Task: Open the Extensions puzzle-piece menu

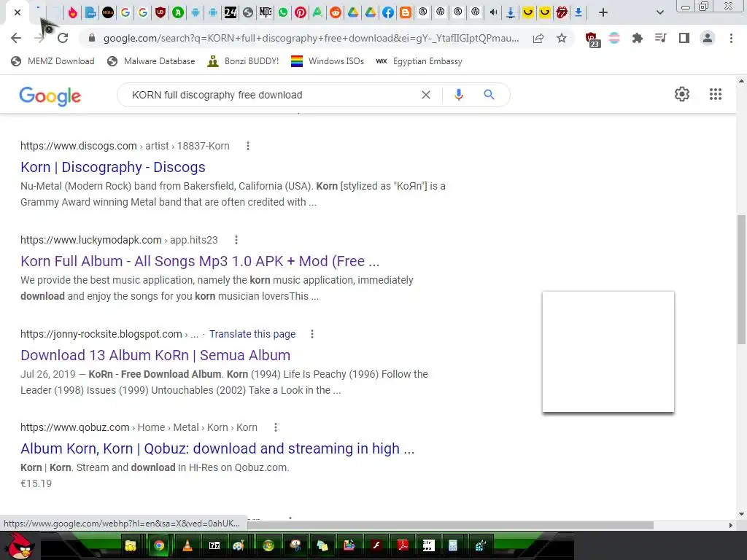Action: (x=637, y=38)
